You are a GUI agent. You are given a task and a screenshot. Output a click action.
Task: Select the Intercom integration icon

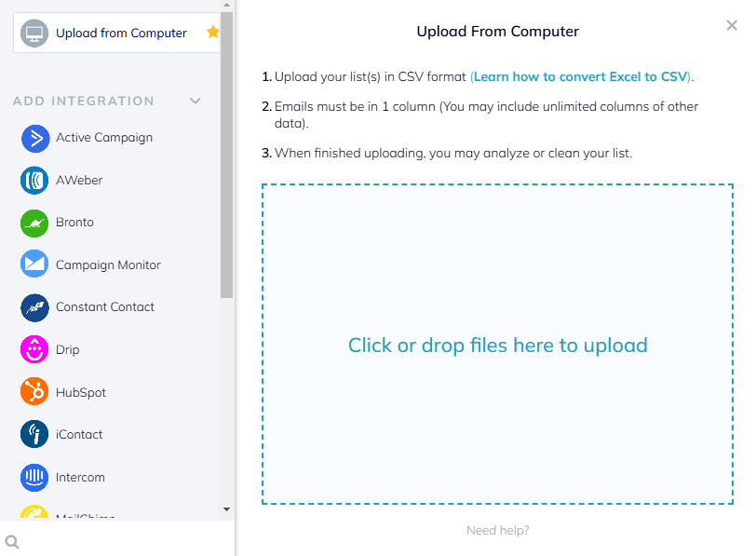tap(34, 478)
